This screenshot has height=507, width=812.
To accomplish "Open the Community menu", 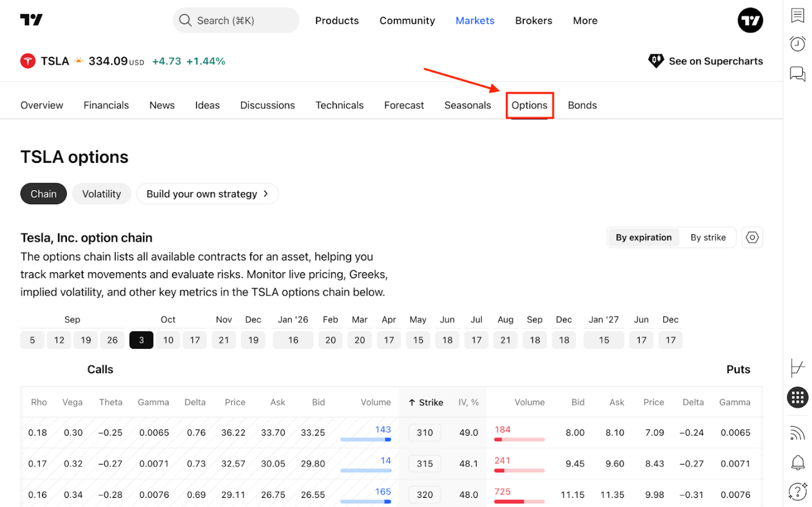I will pos(407,20).
